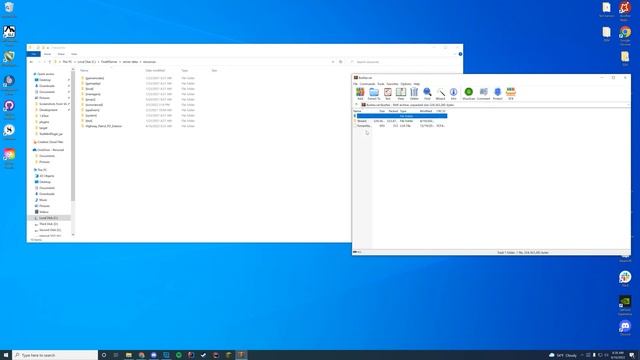Click This PC in the Explorer breadcrumb
This screenshot has width=640, height=360.
[x=67, y=62]
